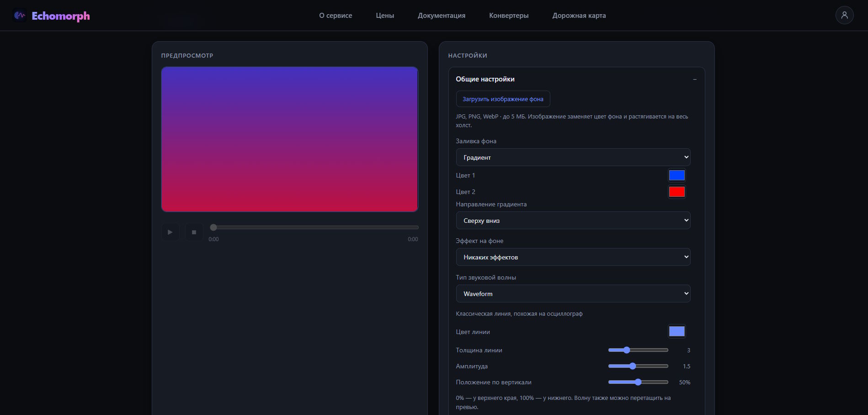Open the Направление градиента dropdown

(573, 221)
